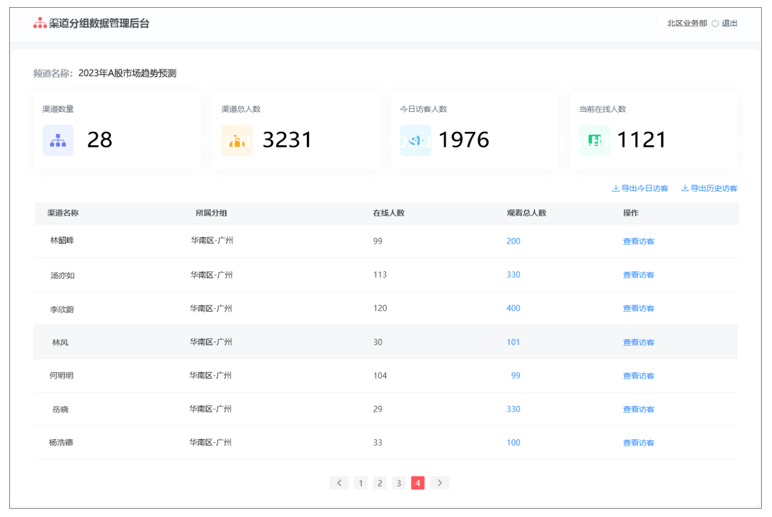
Task: Go to page 1
Action: (361, 483)
